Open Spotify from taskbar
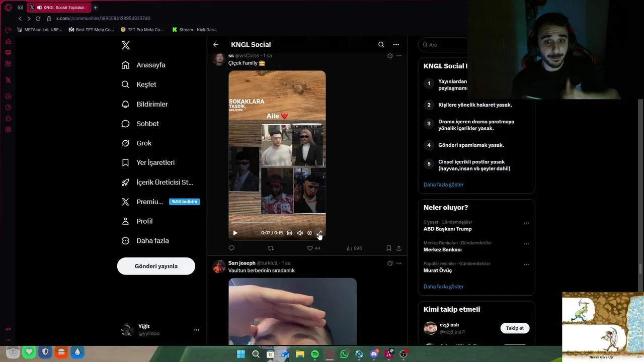644x362 pixels. 315,354
